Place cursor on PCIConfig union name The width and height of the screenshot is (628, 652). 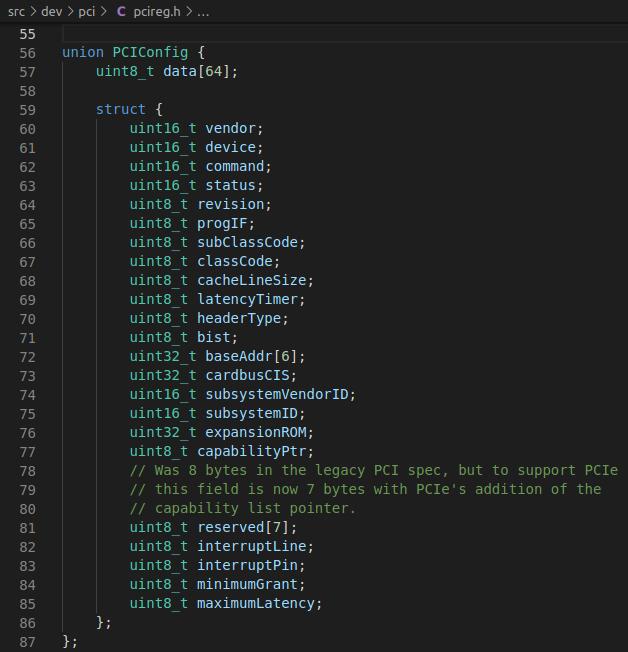click(150, 52)
